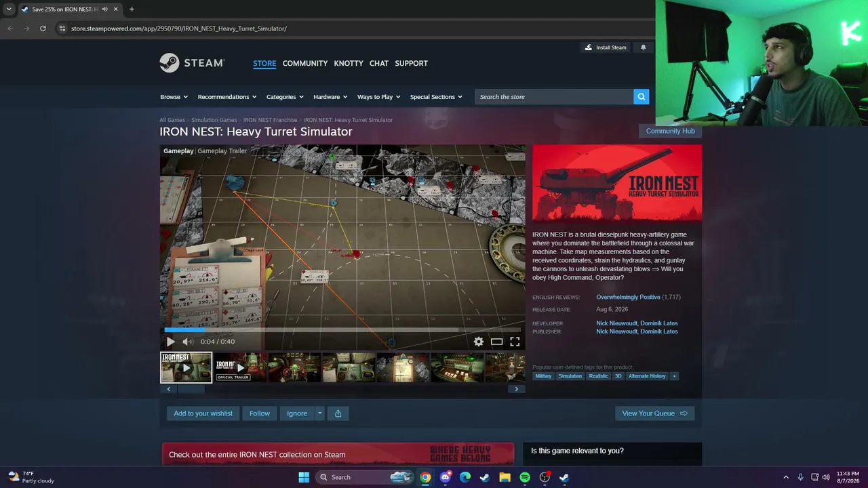Enter fullscreen on the trailer video

point(515,342)
